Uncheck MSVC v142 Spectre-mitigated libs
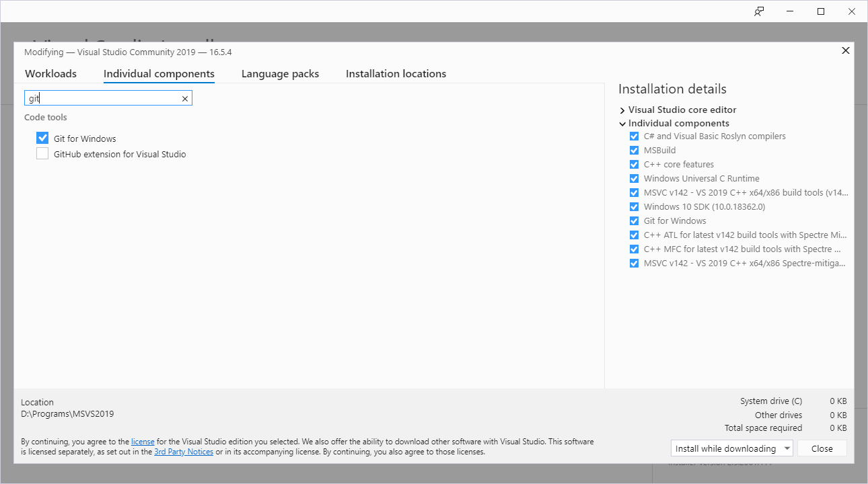 point(634,263)
